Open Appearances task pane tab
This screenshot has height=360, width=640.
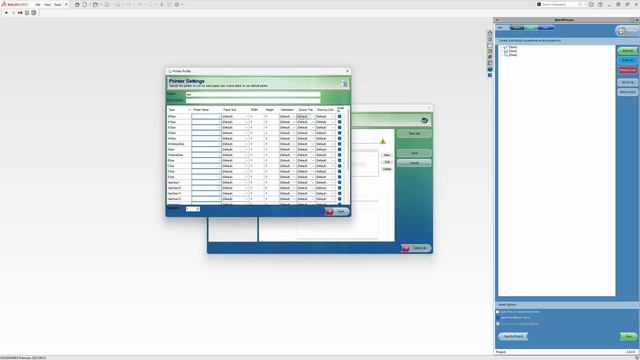point(490,57)
